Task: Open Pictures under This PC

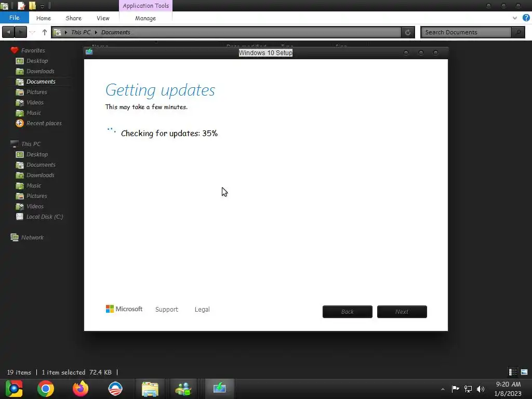Action: point(37,196)
